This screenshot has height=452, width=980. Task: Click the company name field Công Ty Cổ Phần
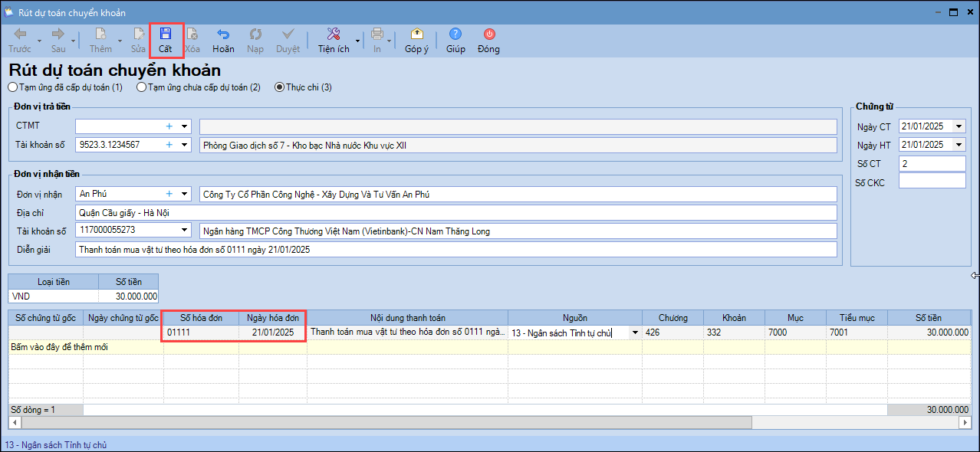tap(518, 195)
